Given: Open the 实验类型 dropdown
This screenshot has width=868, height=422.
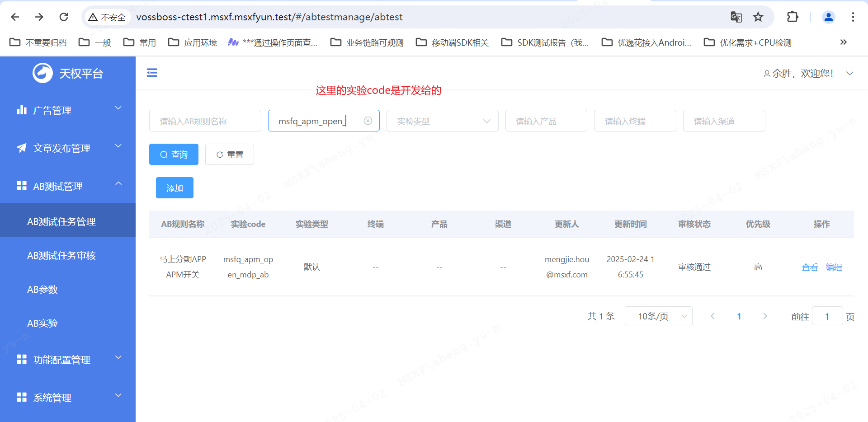Looking at the screenshot, I should 442,121.
